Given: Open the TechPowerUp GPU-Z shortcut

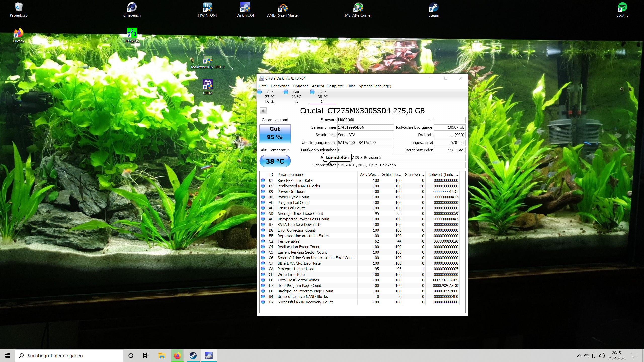Looking at the screenshot, I should (207, 62).
